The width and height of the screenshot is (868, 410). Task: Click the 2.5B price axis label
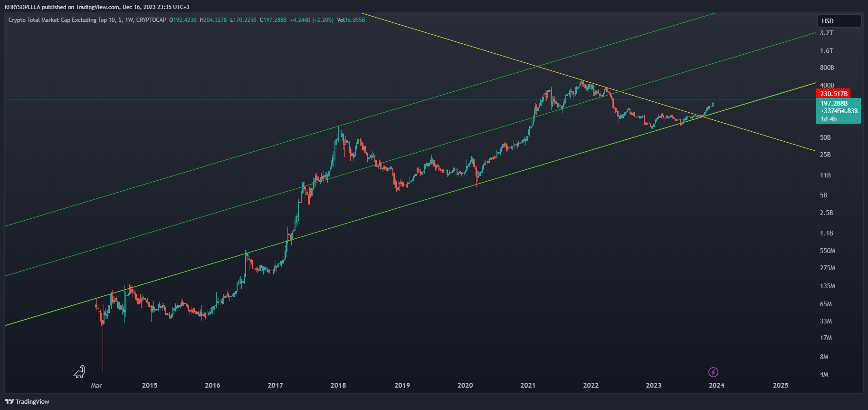[x=826, y=213]
